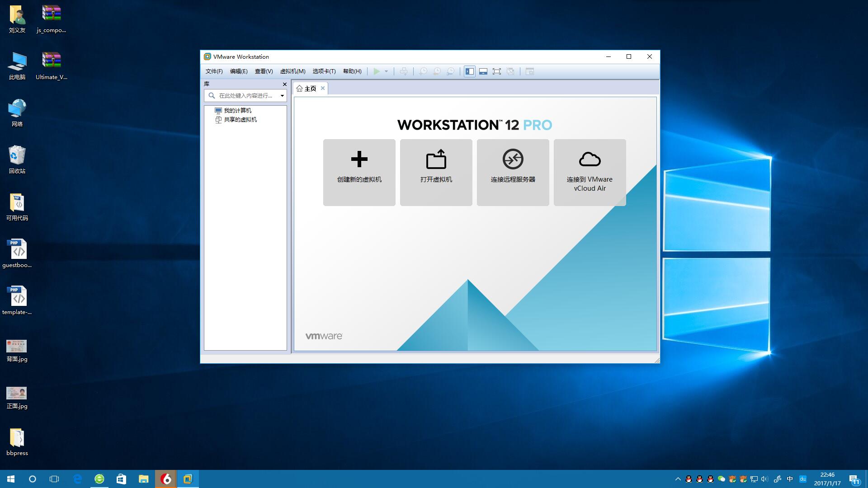Screen dimensions: 868x488
Task: Switch to the 主页 home tab
Action: pyautogui.click(x=310, y=89)
